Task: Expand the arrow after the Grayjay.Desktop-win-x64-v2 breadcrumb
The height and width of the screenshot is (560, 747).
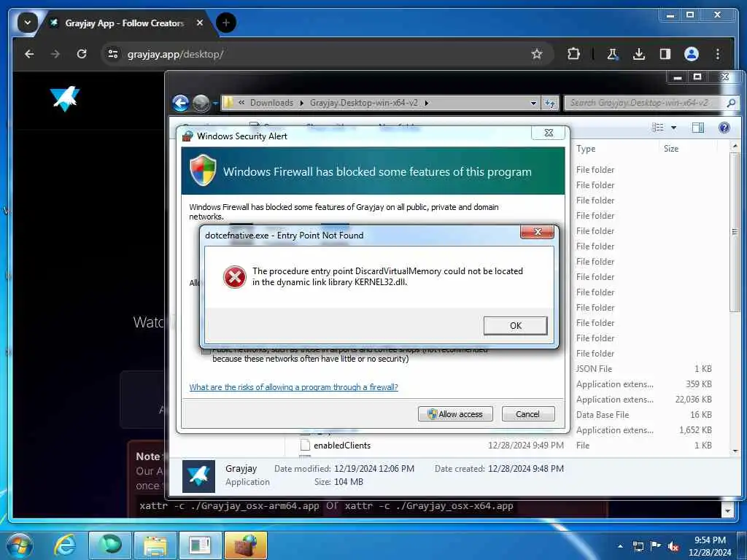Action: (x=426, y=103)
